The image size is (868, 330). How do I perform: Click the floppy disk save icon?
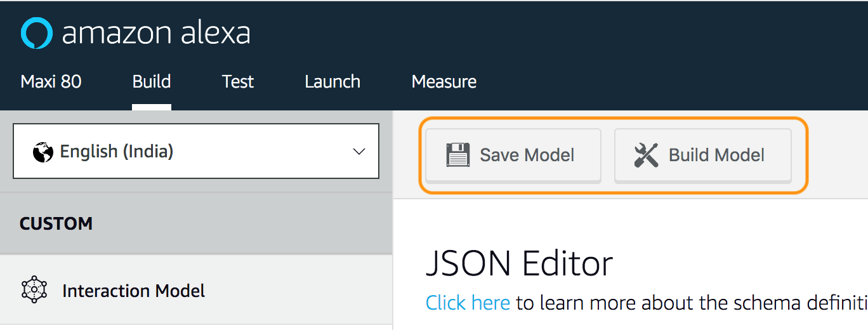[x=458, y=155]
